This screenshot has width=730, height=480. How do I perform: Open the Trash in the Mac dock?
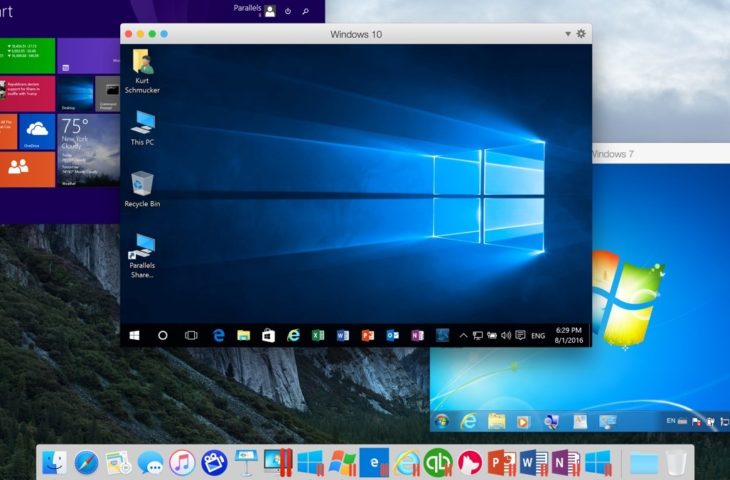[x=676, y=464]
